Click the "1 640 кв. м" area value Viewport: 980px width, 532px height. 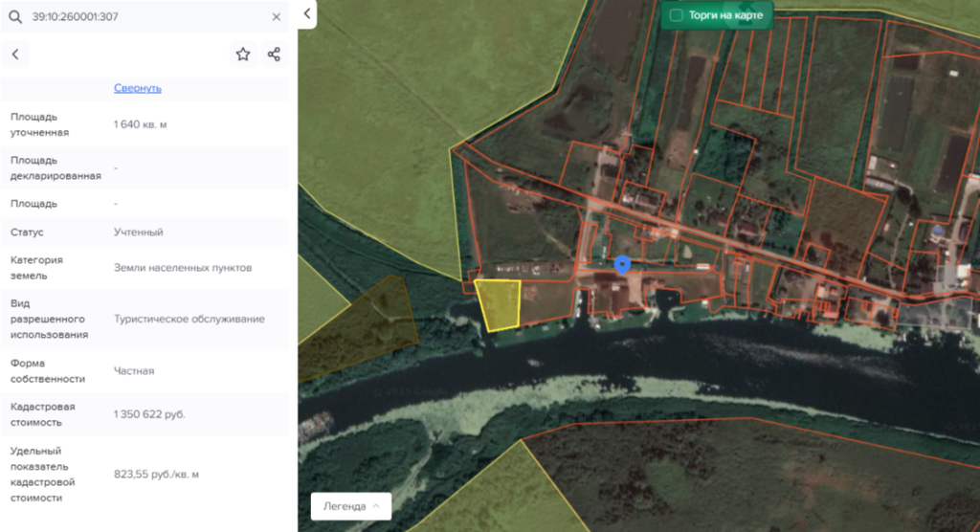[140, 124]
